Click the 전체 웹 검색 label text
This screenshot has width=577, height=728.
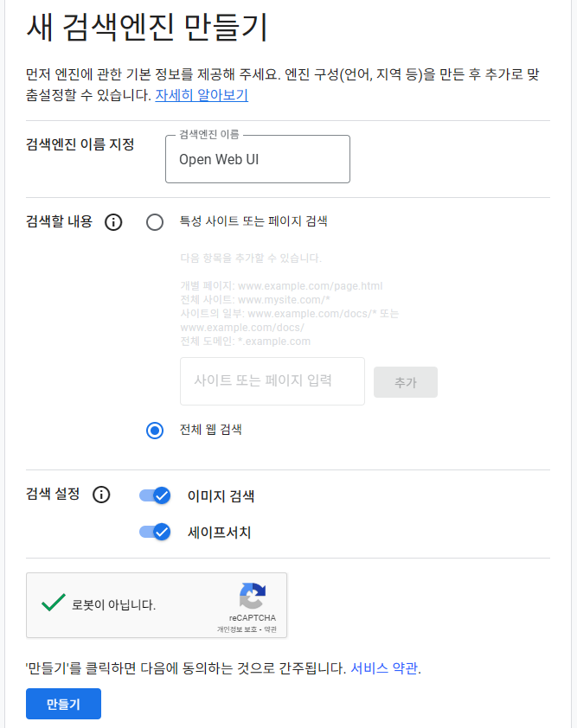tap(210, 430)
